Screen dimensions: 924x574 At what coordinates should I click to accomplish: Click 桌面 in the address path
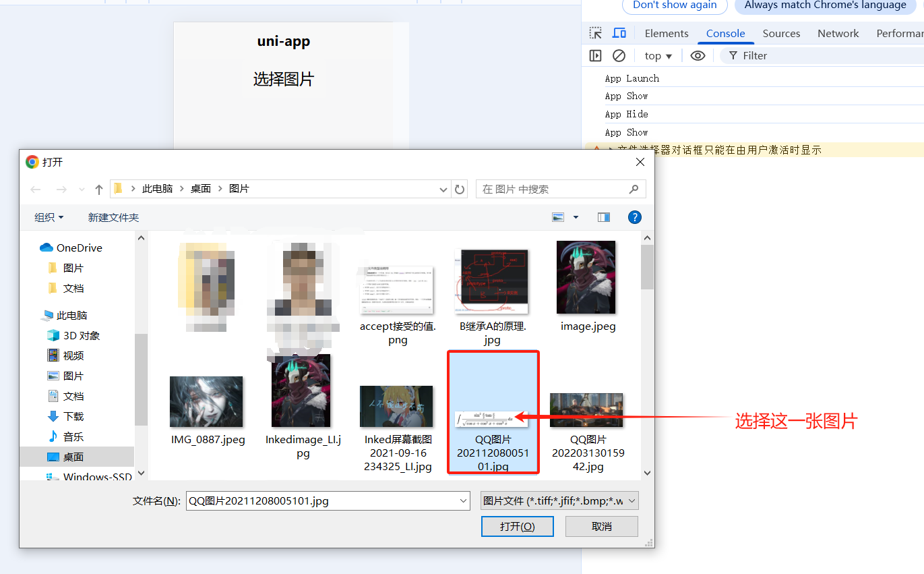point(201,189)
